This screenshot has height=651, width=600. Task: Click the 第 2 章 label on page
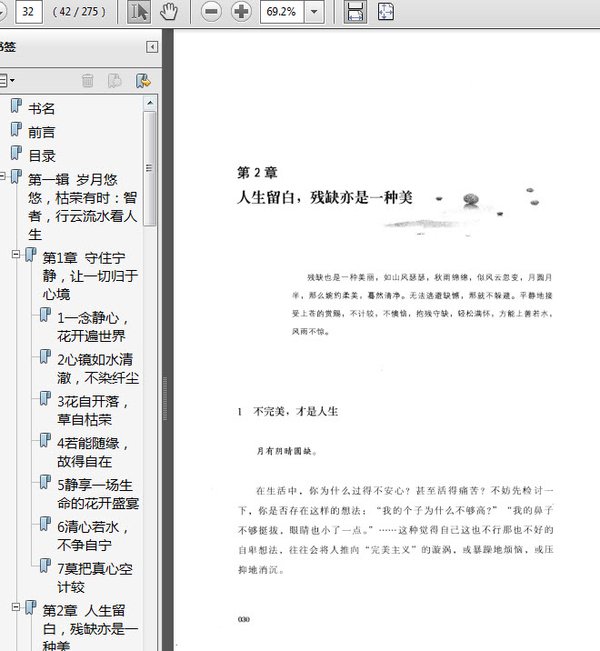(x=257, y=172)
